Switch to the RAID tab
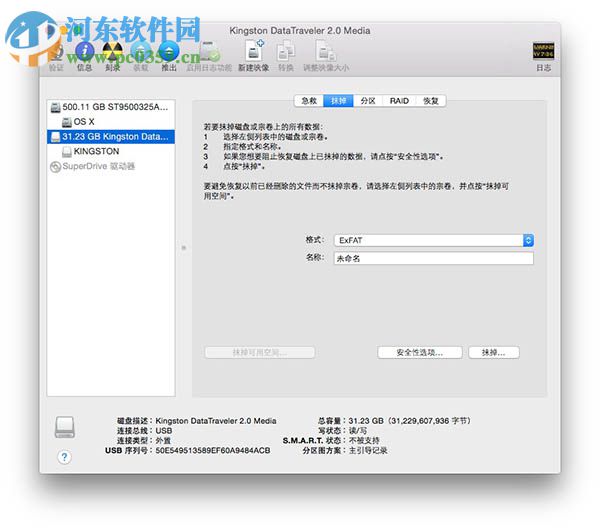The image size is (600, 530). coord(399,101)
